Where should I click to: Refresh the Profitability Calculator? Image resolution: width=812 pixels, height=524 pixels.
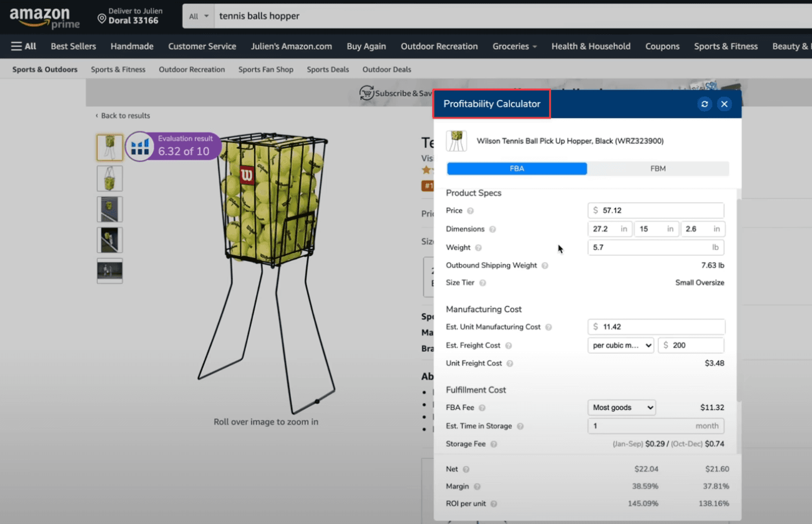pyautogui.click(x=704, y=104)
